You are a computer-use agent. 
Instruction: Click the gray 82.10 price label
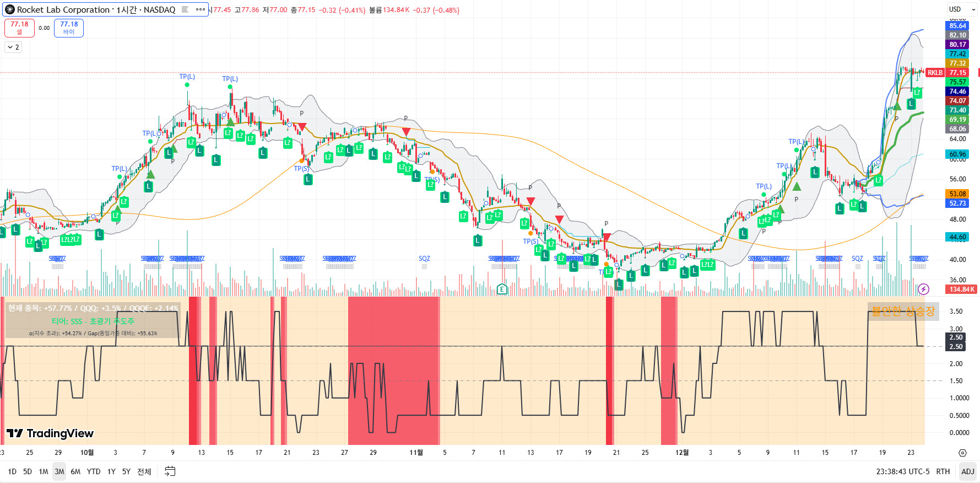pyautogui.click(x=958, y=35)
